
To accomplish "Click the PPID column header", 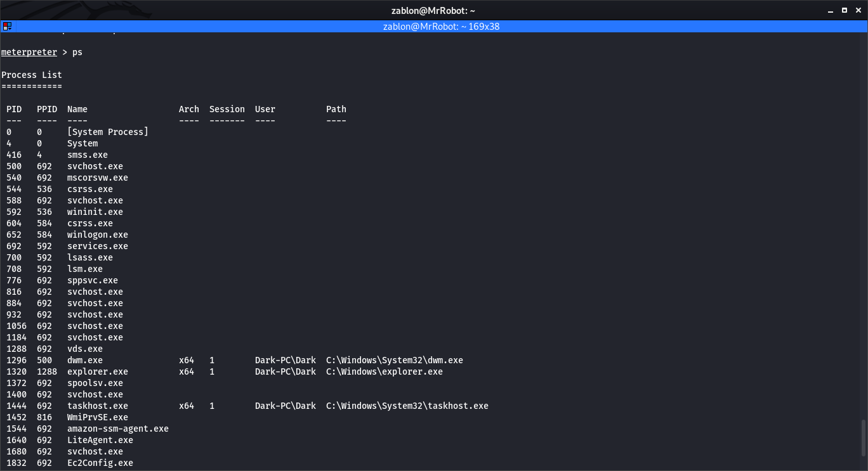I will point(47,109).
